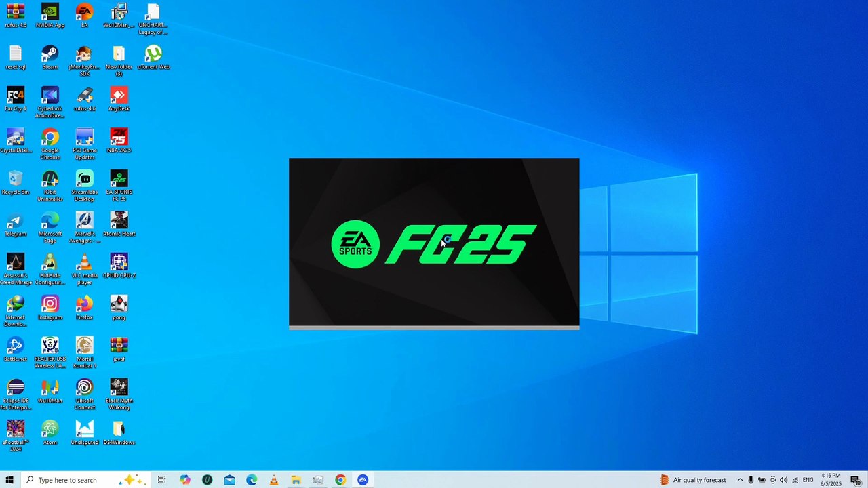Open the Far Cry 4 shortcut

16,100
